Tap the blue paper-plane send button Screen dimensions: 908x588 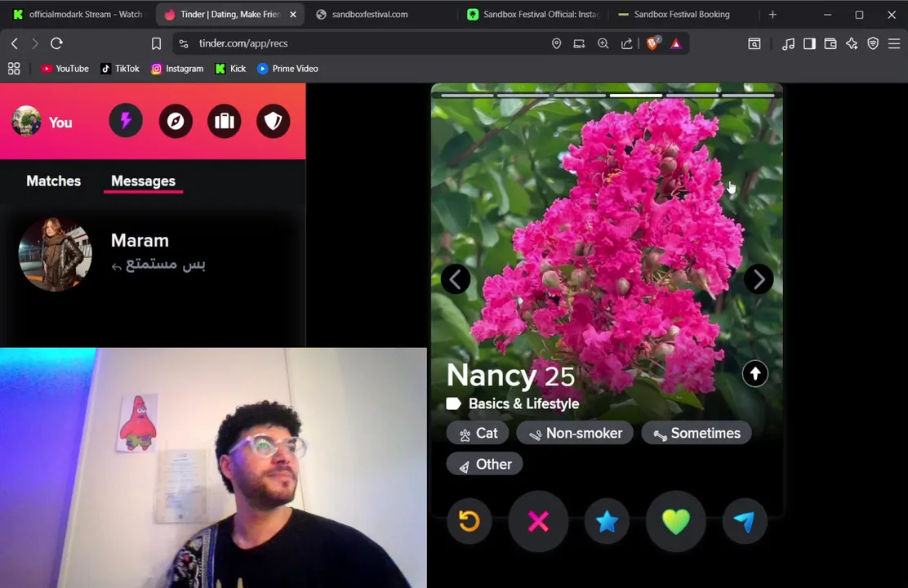pos(745,521)
